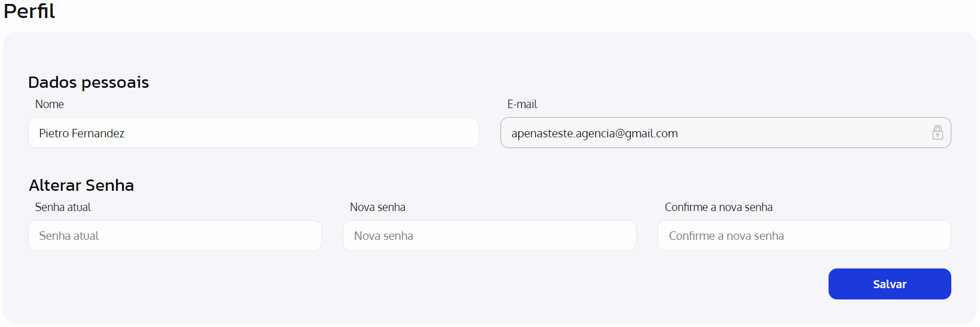Click the Senha atual placeholder text
The image size is (980, 327).
tap(69, 236)
